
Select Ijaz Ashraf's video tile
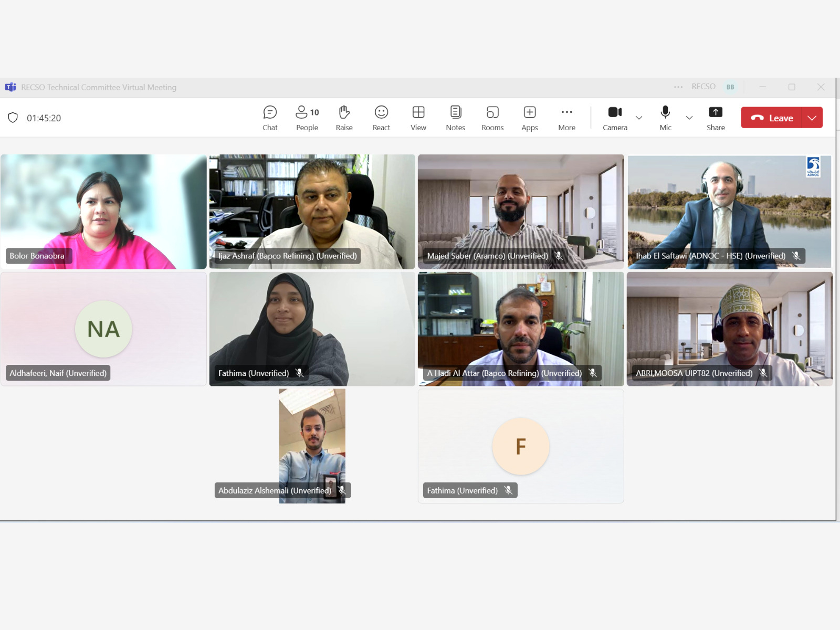(x=312, y=212)
